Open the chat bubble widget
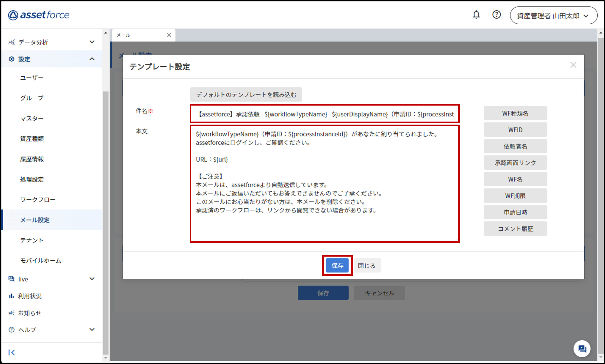The width and height of the screenshot is (605, 364). [582, 348]
